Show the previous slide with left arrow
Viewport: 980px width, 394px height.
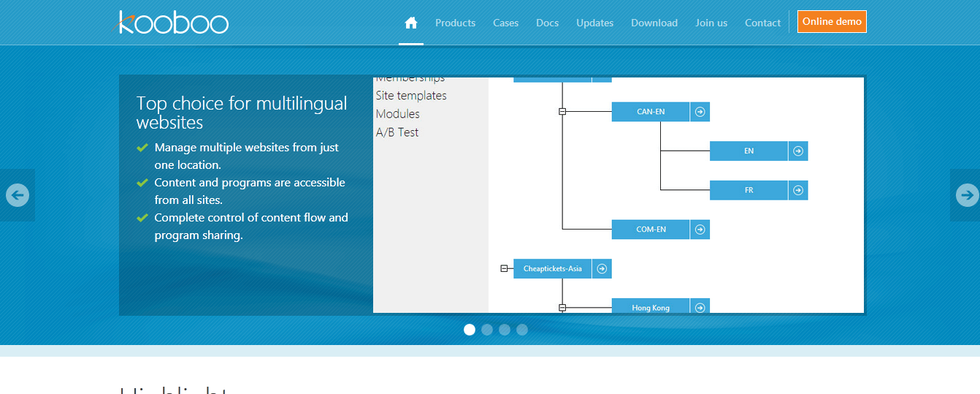[x=17, y=195]
